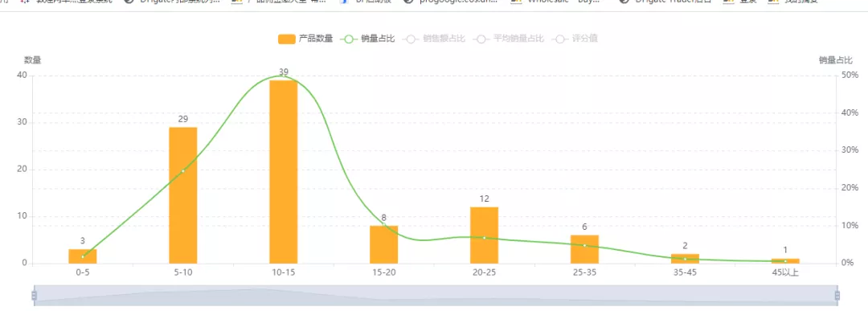
Task: Click the bar value label 39
Action: [x=284, y=72]
